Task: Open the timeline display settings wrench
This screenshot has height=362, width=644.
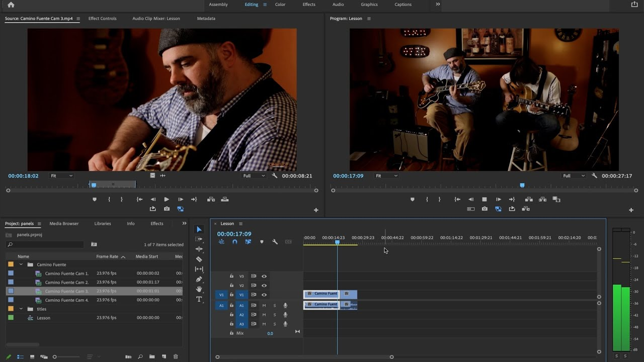Action: [275, 242]
